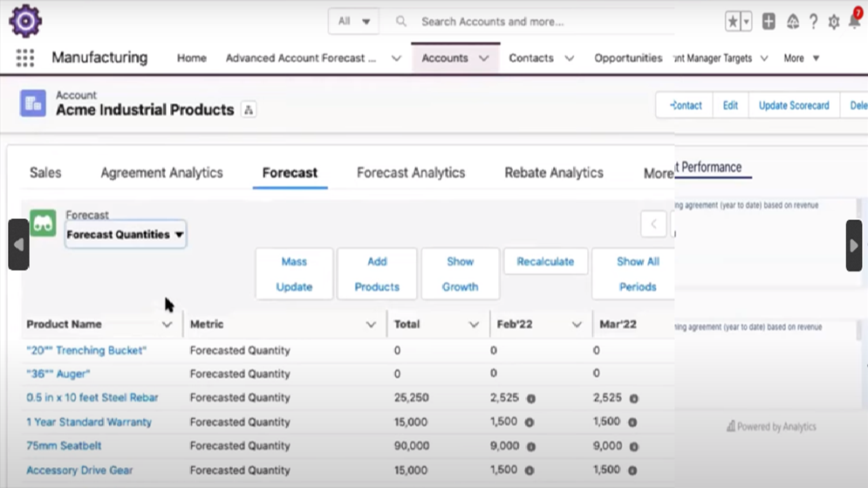Expand the Advanced Account Forecast nav chevron
The width and height of the screenshot is (868, 488).
pyautogui.click(x=396, y=58)
